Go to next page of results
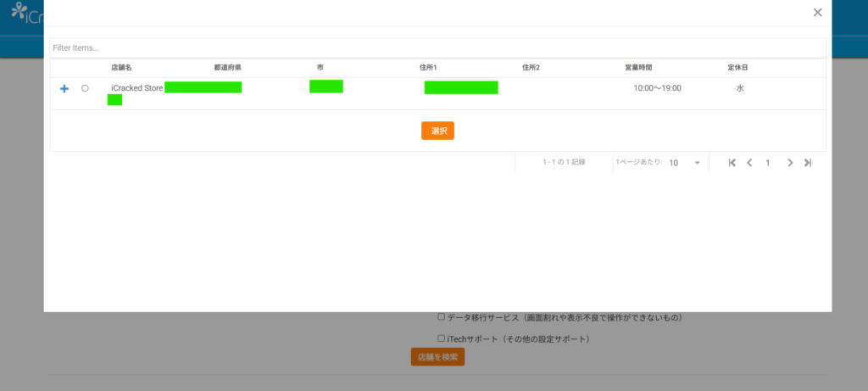The height and width of the screenshot is (391, 868). 790,163
